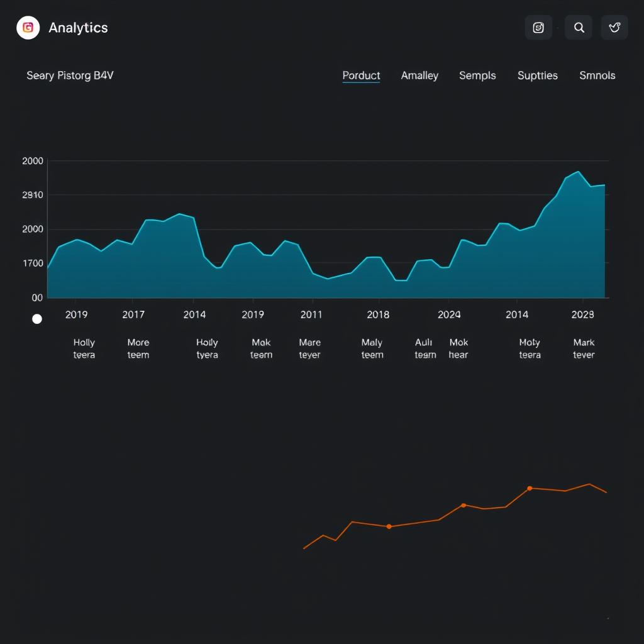644x644 pixels.
Task: Click the search icon
Action: 578,27
